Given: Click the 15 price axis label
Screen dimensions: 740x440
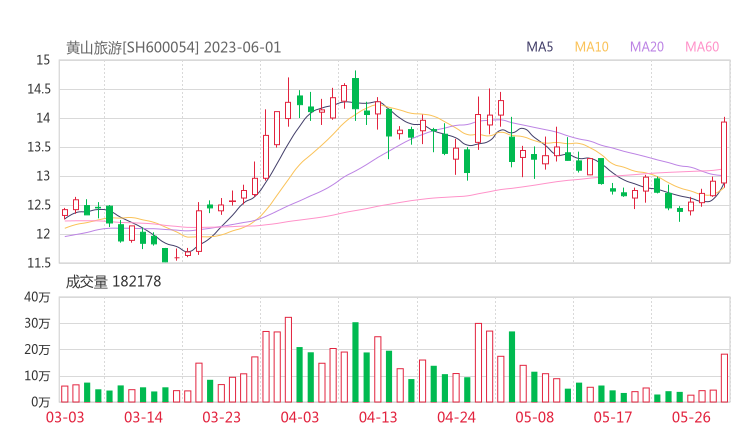Looking at the screenshot, I should click(43, 60).
